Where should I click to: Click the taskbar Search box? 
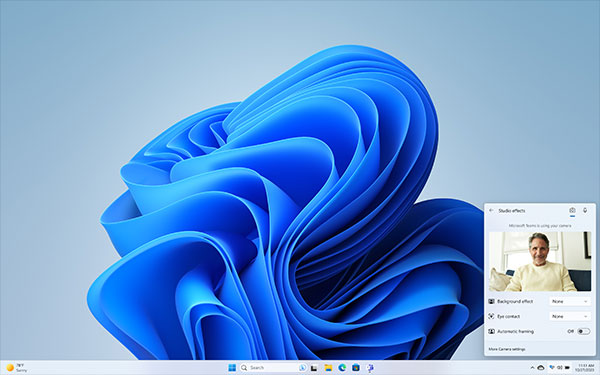pos(273,368)
